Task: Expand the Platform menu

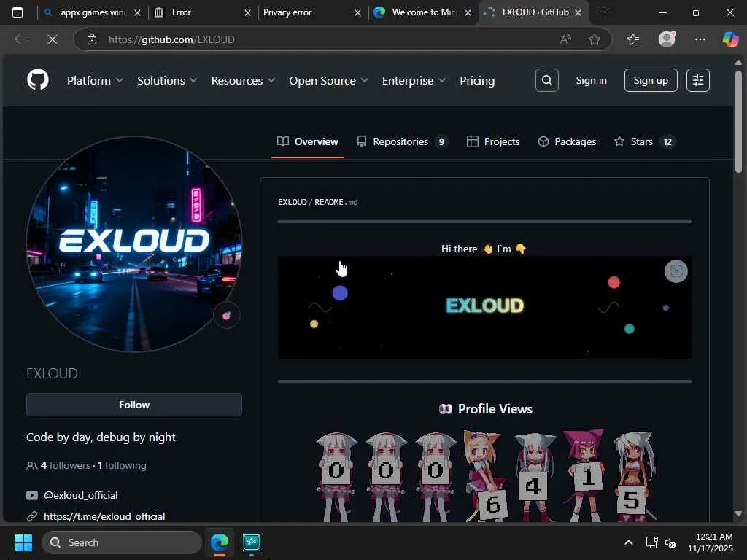Action: (x=96, y=80)
